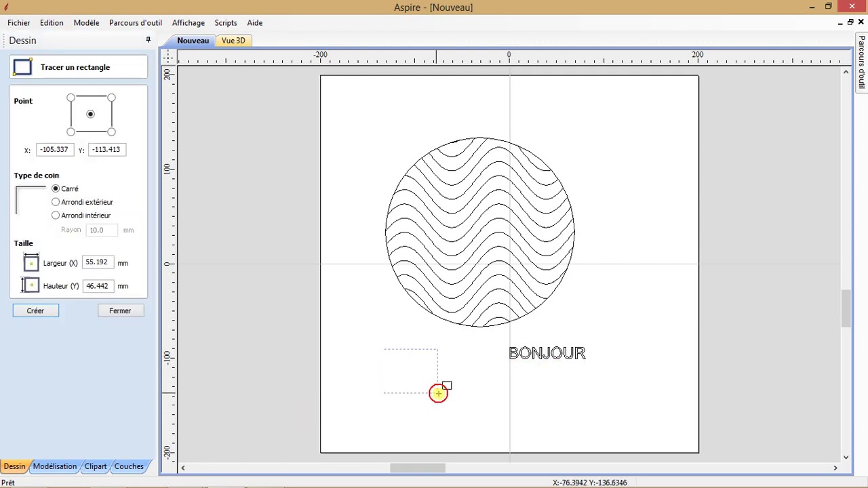Open the Clipart tab
Image resolution: width=868 pixels, height=488 pixels.
(x=96, y=466)
